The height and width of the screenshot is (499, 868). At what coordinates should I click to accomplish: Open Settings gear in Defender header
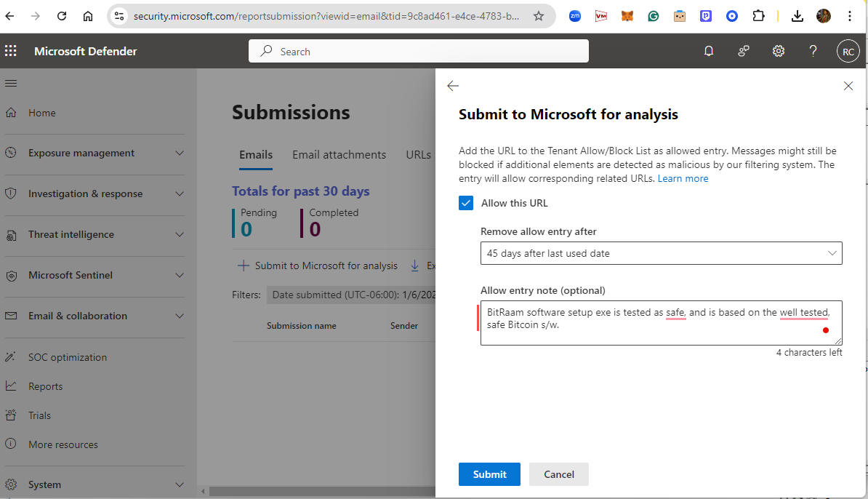[x=779, y=51]
